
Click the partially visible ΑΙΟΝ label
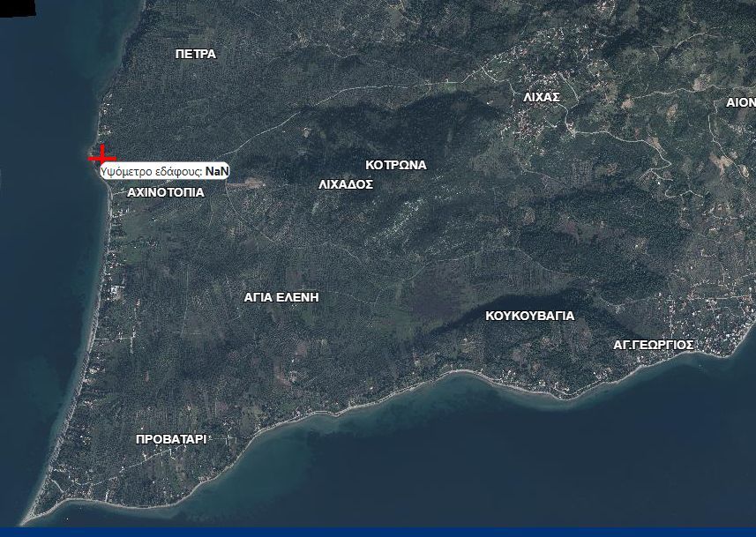740,102
